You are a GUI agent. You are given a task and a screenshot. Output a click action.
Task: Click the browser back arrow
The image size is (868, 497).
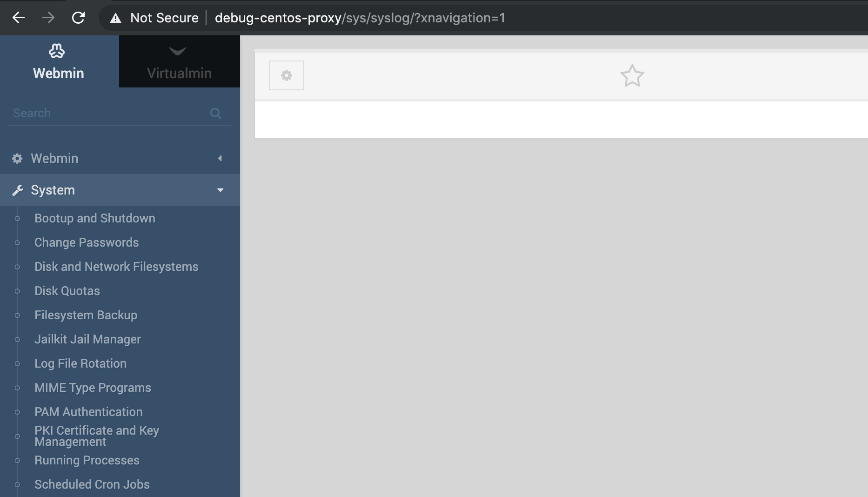pyautogui.click(x=19, y=18)
